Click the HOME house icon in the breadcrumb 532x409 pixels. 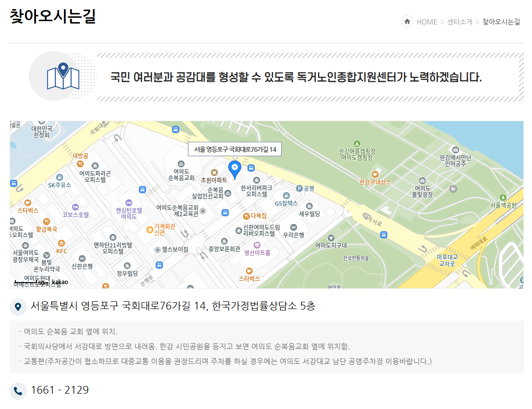408,22
